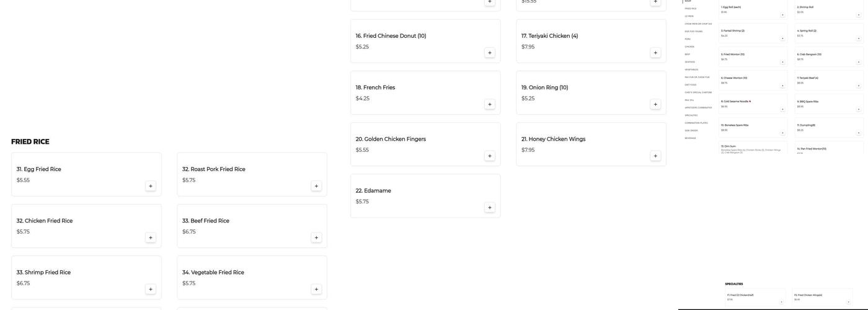Add Onion Ring (10) to order

[655, 104]
